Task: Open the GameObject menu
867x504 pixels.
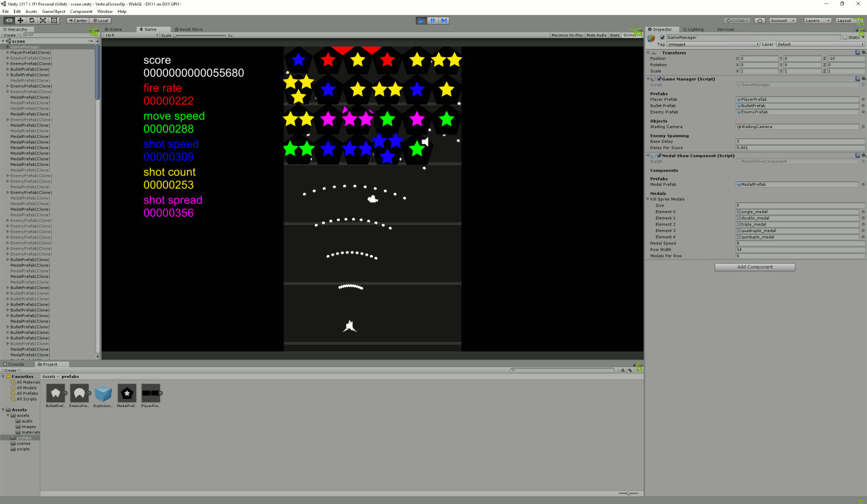Action: pos(53,11)
